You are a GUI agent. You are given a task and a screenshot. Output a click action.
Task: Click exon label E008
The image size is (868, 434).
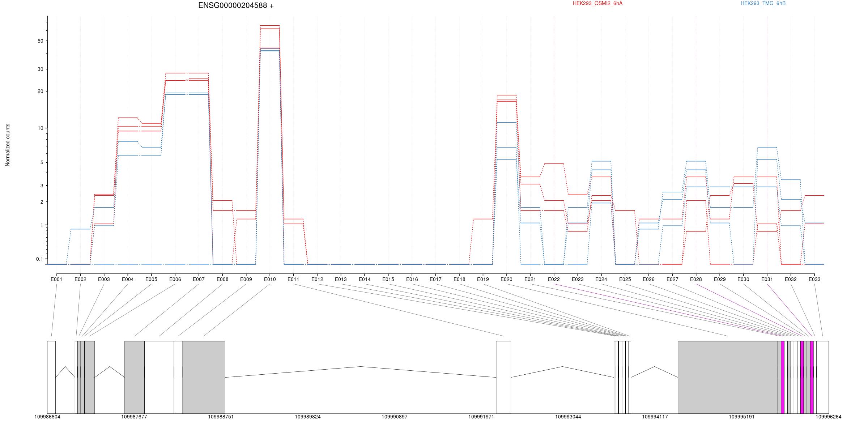click(x=222, y=279)
